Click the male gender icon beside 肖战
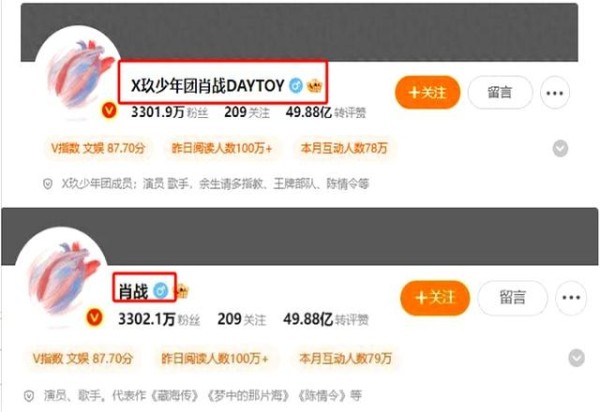 tap(161, 291)
